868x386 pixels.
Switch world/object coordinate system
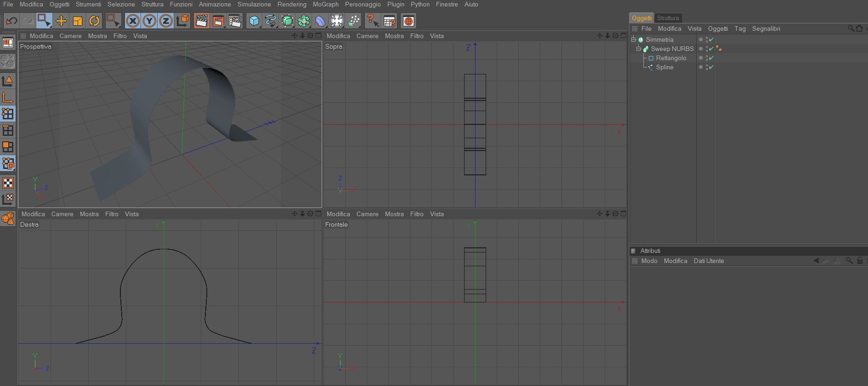(183, 21)
